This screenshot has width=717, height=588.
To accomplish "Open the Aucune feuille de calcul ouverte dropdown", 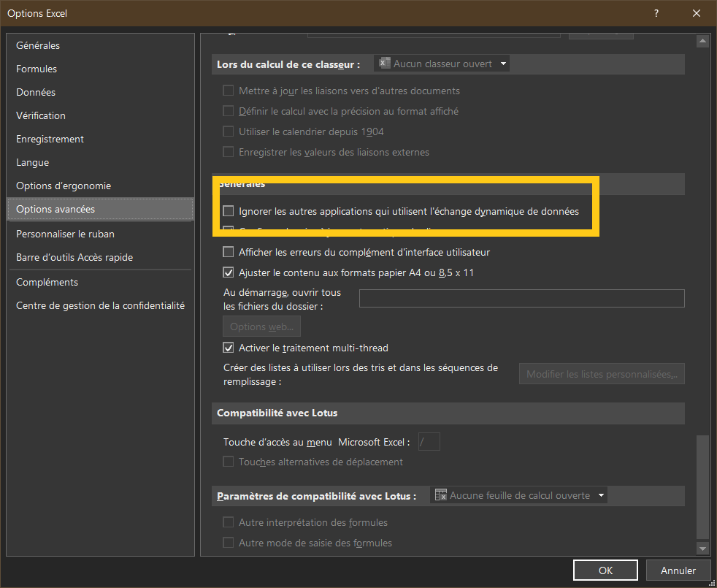I will (518, 495).
